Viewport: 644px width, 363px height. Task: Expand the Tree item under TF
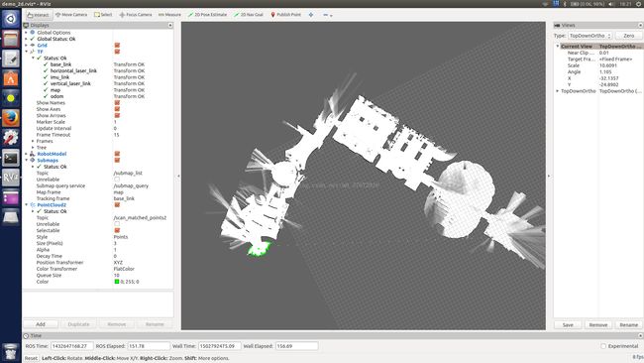click(33, 147)
